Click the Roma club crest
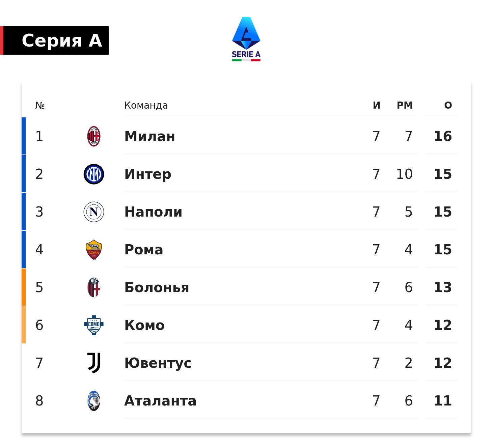 (94, 250)
